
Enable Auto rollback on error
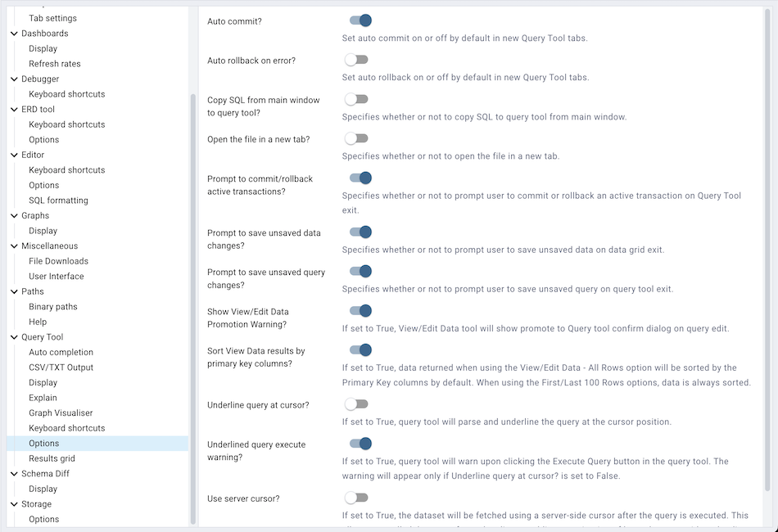click(357, 59)
